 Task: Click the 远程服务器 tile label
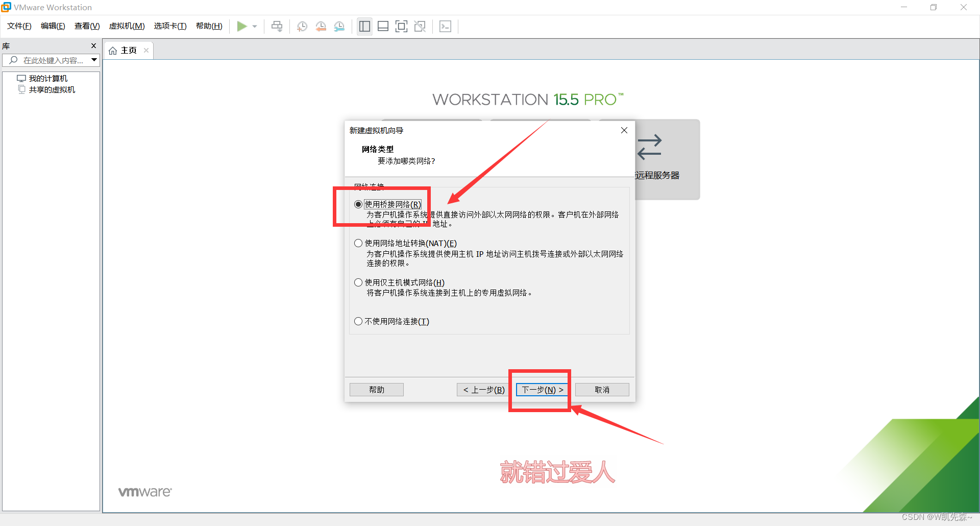[657, 175]
